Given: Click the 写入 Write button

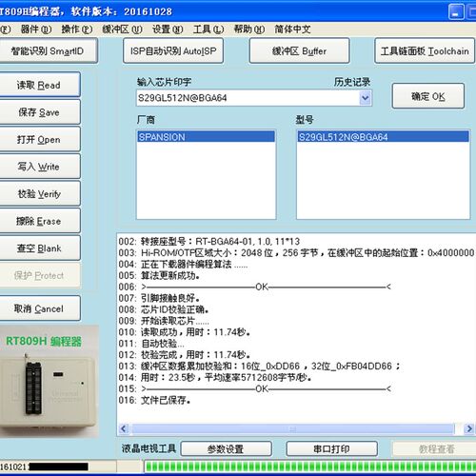Looking at the screenshot, I should (x=39, y=167).
